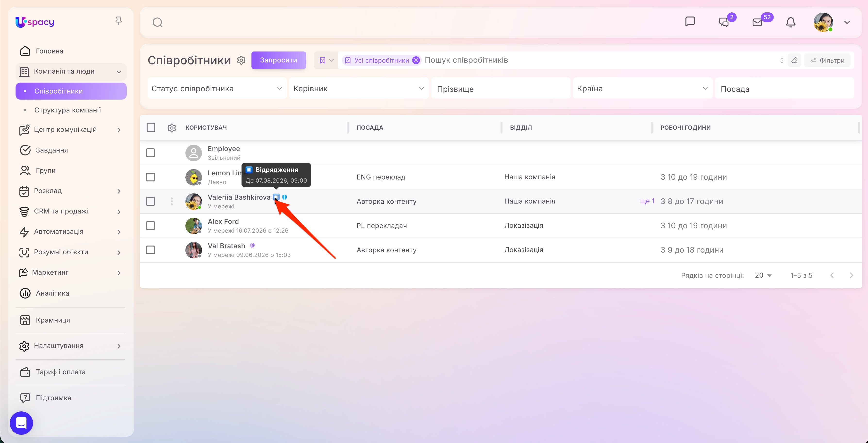
Task: Open group chats icon with badge 2
Action: tap(724, 22)
